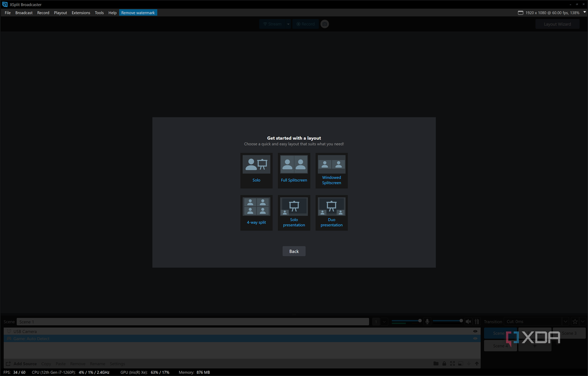
Task: Switch to Scene 3
Action: [x=569, y=333]
